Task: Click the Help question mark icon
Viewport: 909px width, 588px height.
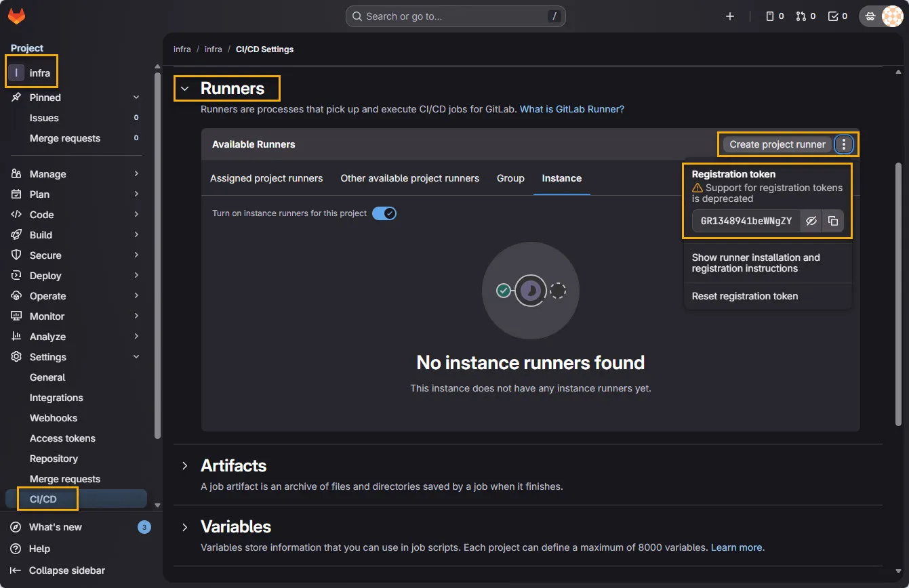Action: tap(16, 549)
